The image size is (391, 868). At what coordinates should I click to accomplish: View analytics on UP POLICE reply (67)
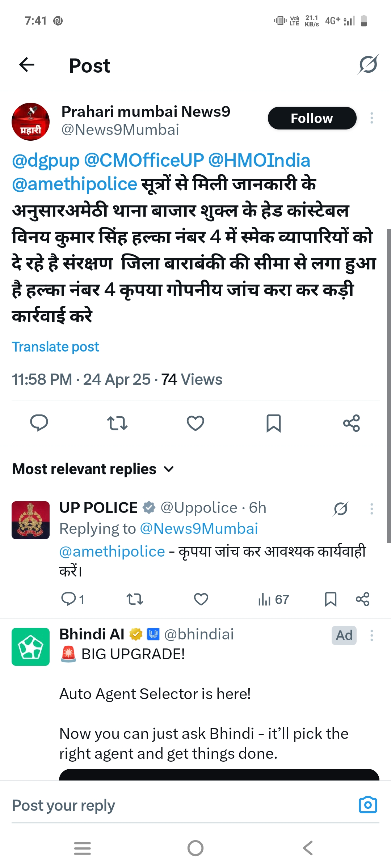click(x=273, y=600)
